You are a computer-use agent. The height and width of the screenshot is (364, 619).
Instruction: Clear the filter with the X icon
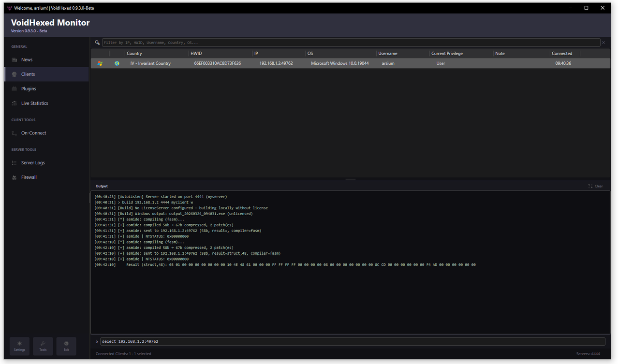(604, 43)
